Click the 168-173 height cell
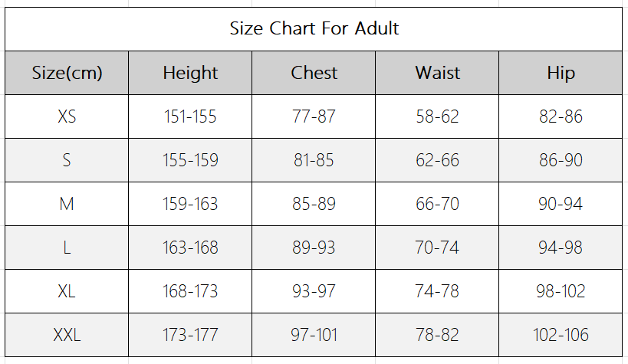 tap(190, 291)
